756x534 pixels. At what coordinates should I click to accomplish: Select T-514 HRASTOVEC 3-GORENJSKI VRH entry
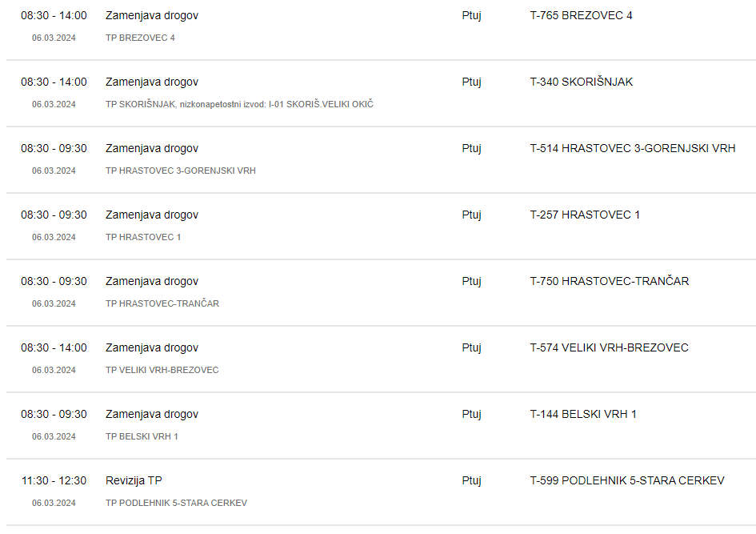(633, 149)
